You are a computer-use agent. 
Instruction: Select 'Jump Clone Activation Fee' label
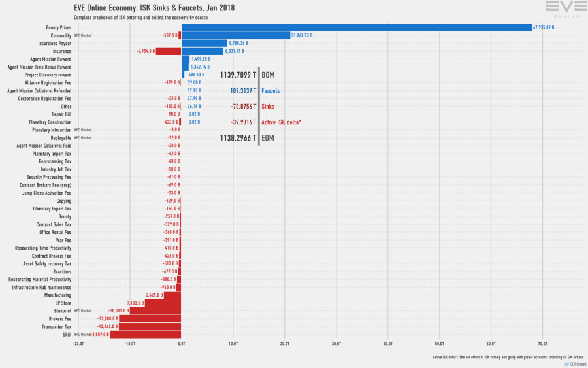point(46,193)
